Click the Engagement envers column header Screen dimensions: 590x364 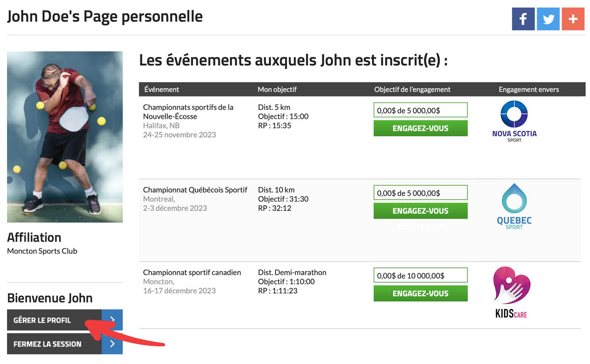(529, 90)
